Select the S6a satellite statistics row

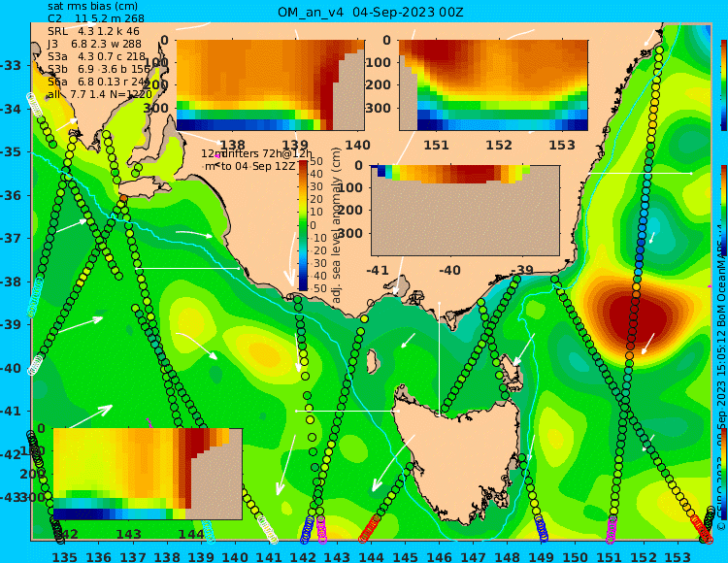pos(99,82)
